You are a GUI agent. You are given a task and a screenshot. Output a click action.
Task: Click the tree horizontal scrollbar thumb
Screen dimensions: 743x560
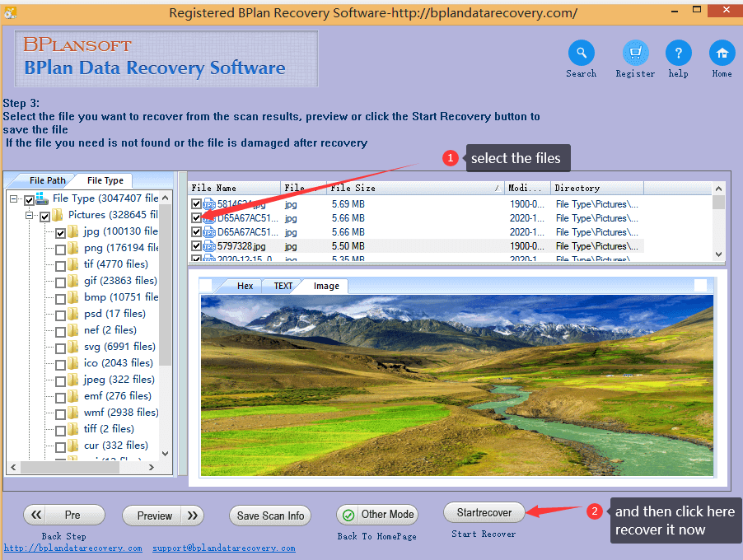70,467
